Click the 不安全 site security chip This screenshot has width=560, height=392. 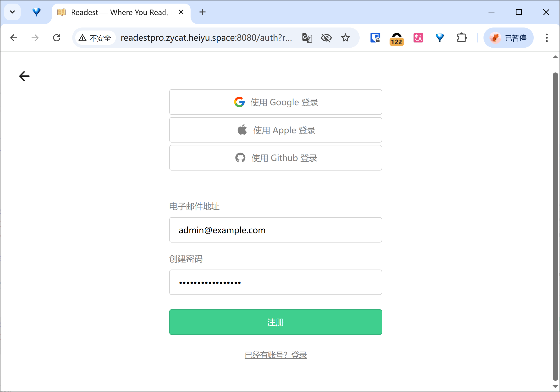tap(95, 38)
